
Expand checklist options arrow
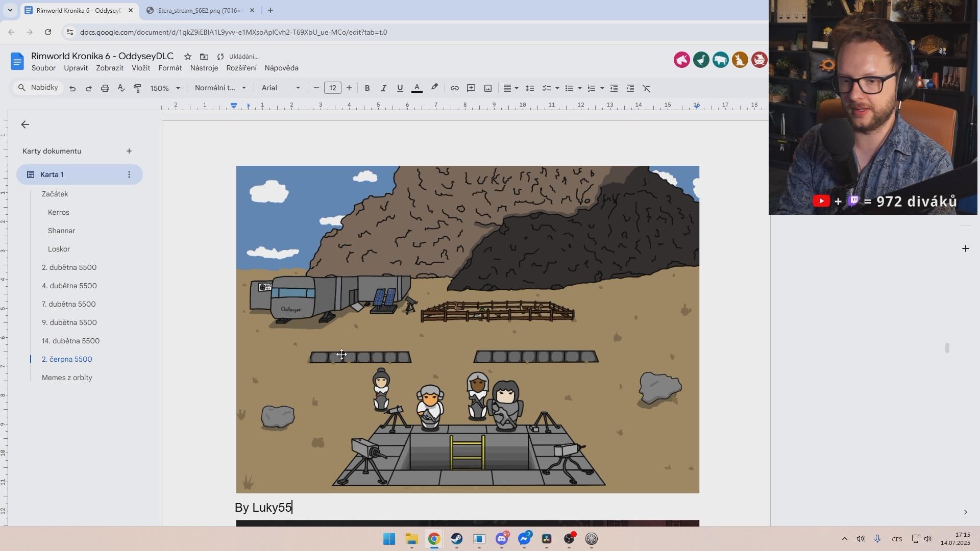557,88
